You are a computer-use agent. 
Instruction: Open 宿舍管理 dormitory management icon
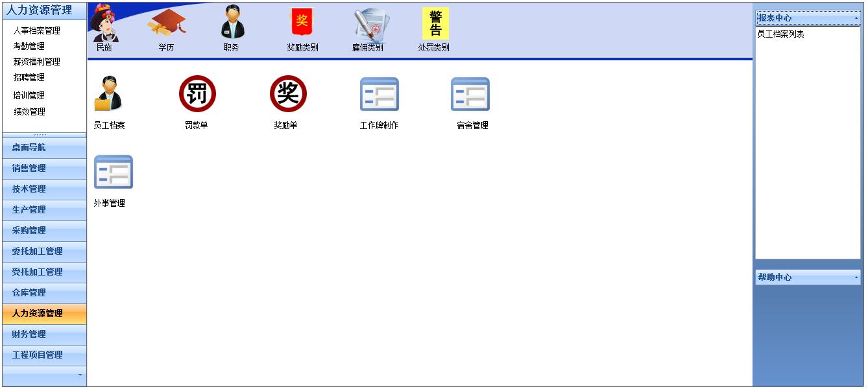click(470, 95)
